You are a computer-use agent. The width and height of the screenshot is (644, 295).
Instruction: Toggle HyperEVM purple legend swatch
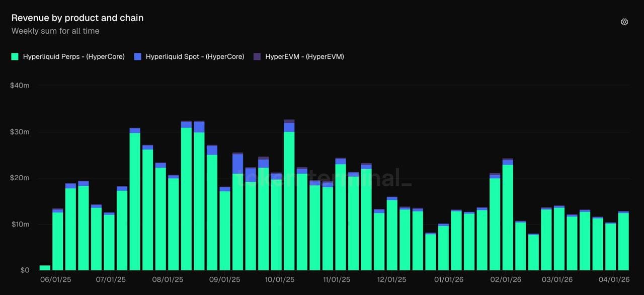tap(257, 57)
